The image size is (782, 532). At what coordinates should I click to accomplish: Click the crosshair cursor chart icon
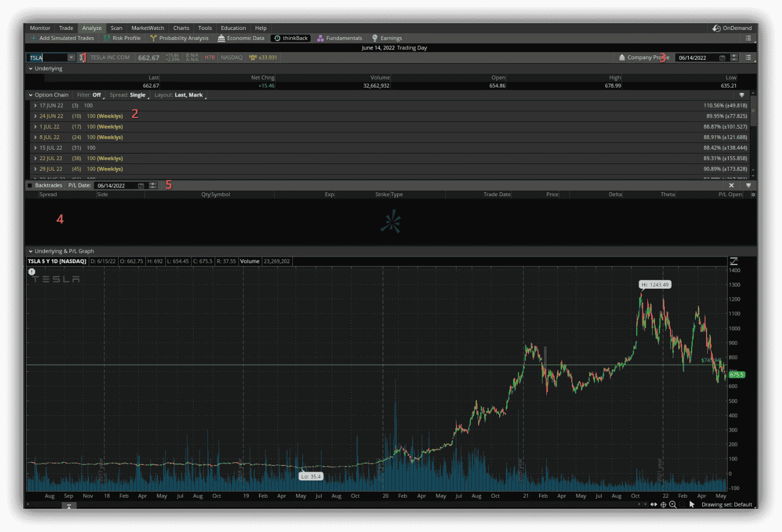click(663, 504)
